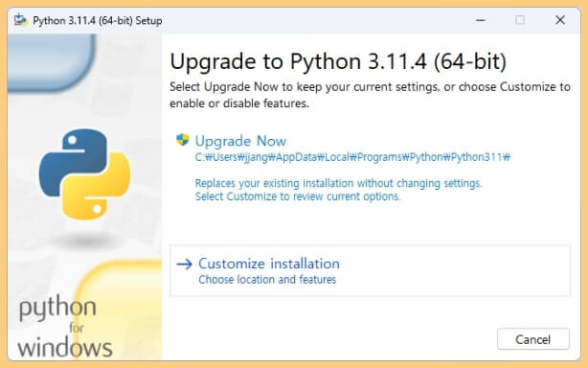This screenshot has height=368, width=588.
Task: Minimize the Python Setup window
Action: (481, 20)
